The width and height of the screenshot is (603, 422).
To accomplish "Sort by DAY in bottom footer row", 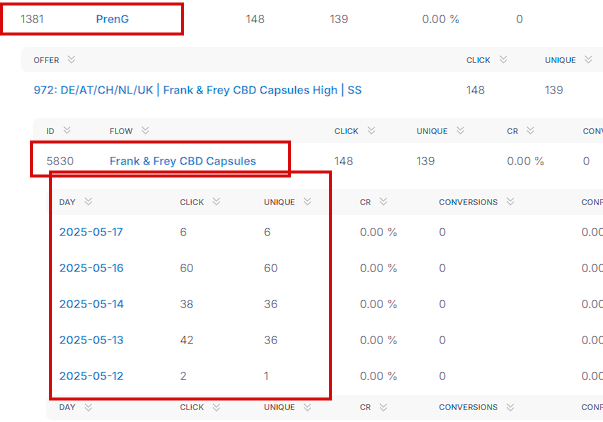I will [88, 408].
